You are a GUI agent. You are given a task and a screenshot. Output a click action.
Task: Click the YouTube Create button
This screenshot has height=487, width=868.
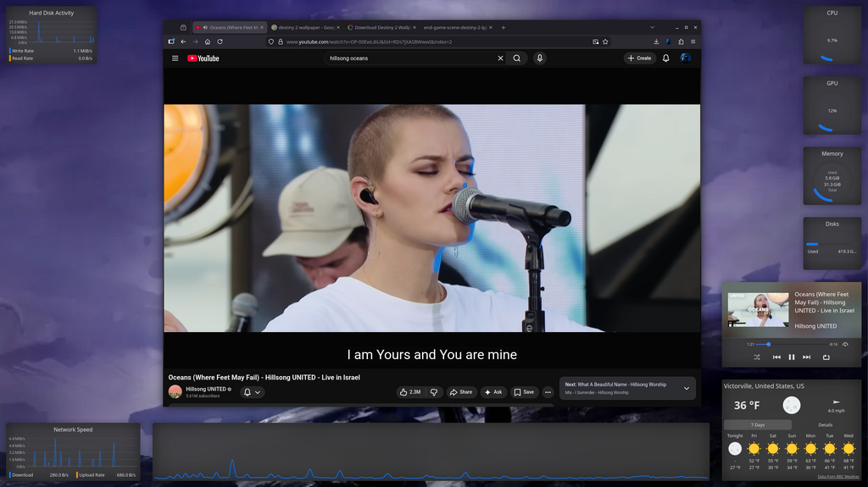click(639, 58)
